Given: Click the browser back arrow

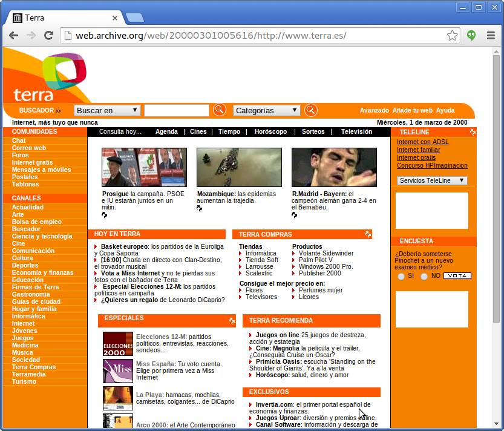Looking at the screenshot, I should point(13,35).
